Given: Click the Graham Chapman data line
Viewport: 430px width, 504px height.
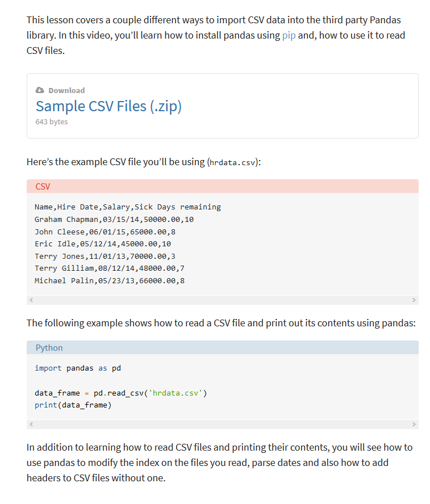Looking at the screenshot, I should [x=114, y=219].
